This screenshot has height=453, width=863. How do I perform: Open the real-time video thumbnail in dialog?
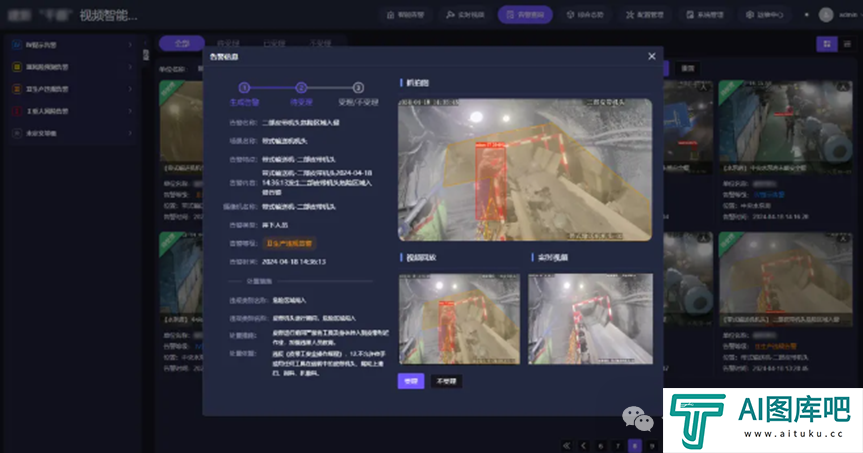590,319
